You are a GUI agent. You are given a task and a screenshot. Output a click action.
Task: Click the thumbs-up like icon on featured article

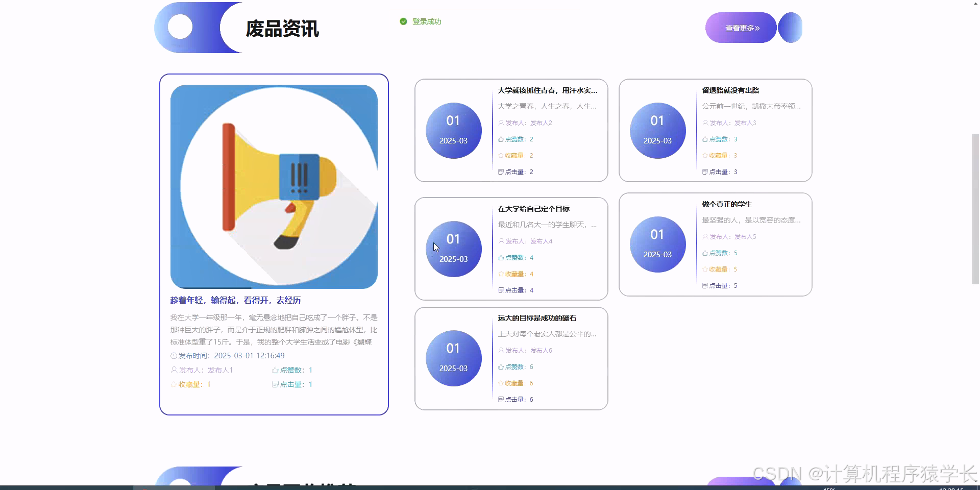point(275,370)
